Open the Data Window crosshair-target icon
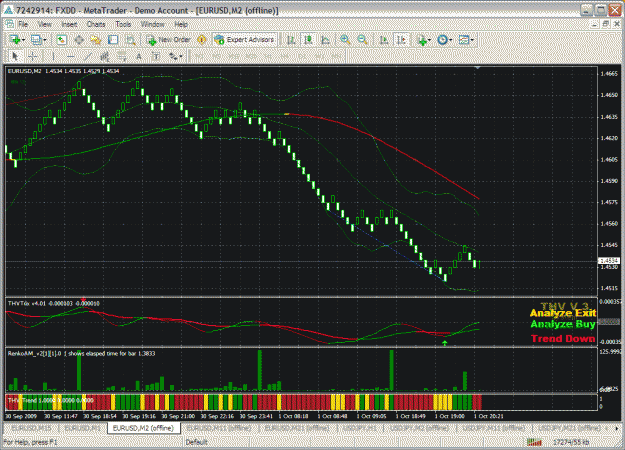The height and width of the screenshot is (450, 625). pyautogui.click(x=79, y=40)
